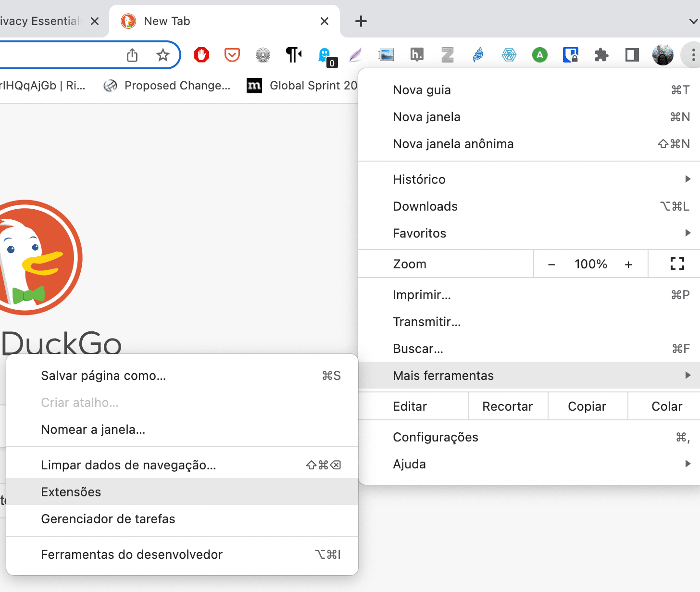Viewport: 700px width, 592px height.
Task: Click the gray gear extension icon
Action: coord(263,55)
